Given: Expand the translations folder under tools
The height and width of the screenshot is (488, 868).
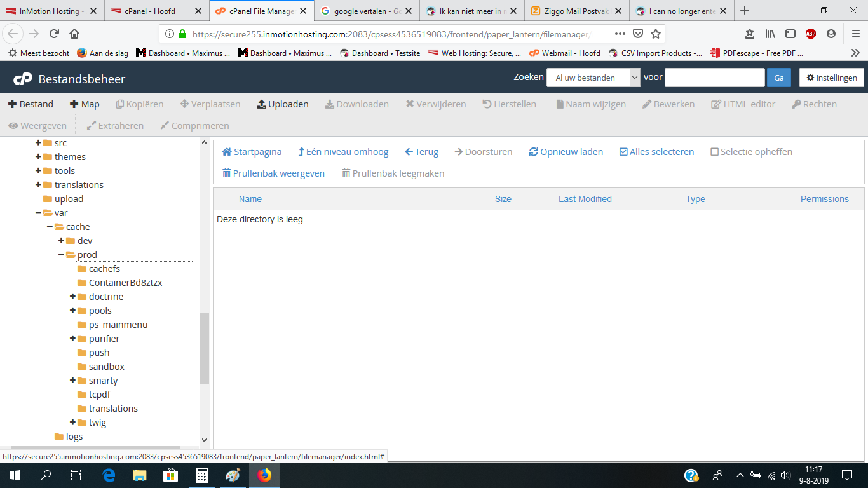Looking at the screenshot, I should click(x=39, y=185).
